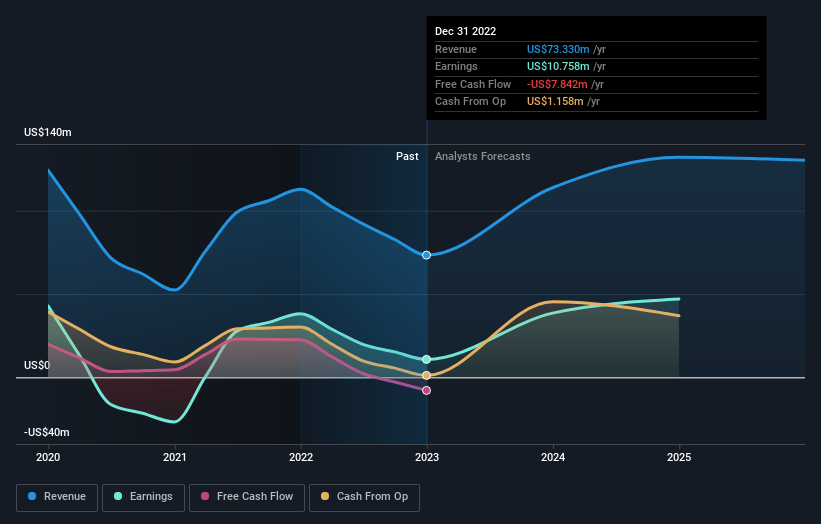
Task: Click the 2020 x-axis label
Action: pyautogui.click(x=48, y=458)
